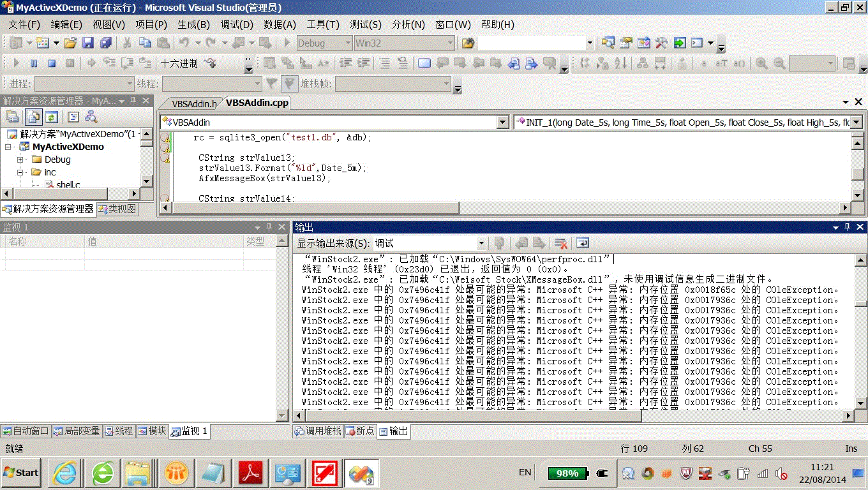Click the Windows Start button
Viewport: 868px width, 490px height.
21,473
